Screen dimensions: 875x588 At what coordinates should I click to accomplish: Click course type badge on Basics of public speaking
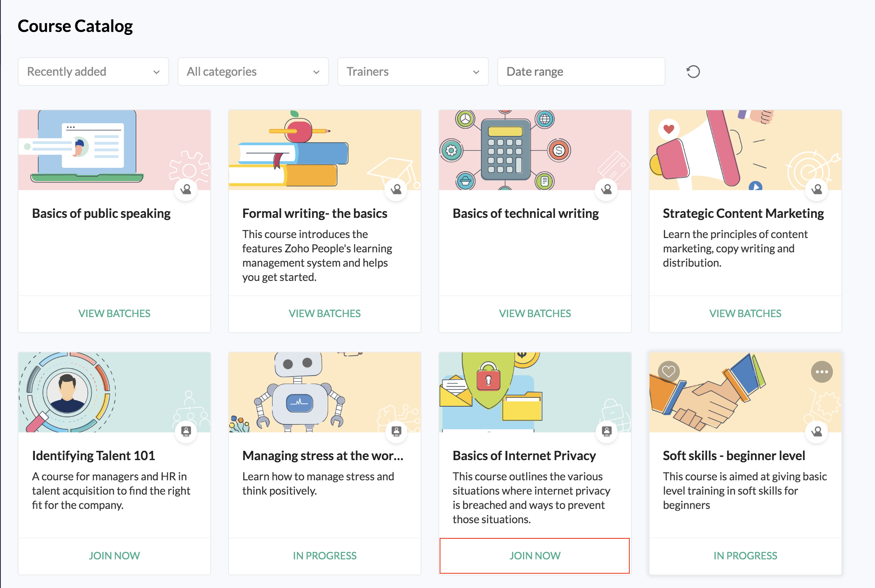pos(186,189)
